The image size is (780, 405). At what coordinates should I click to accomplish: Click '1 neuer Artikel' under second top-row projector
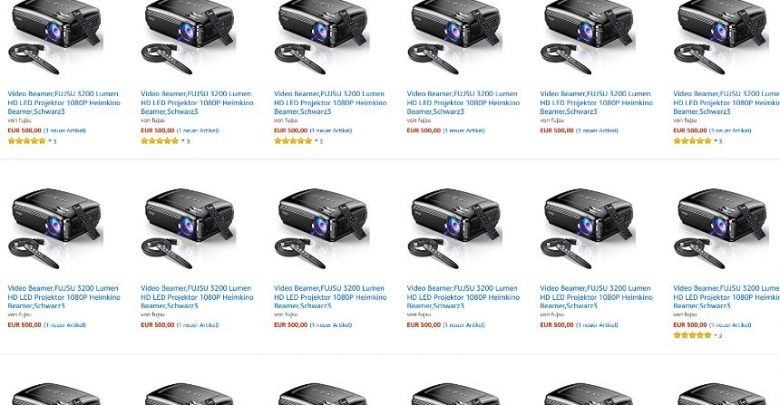[x=198, y=131]
